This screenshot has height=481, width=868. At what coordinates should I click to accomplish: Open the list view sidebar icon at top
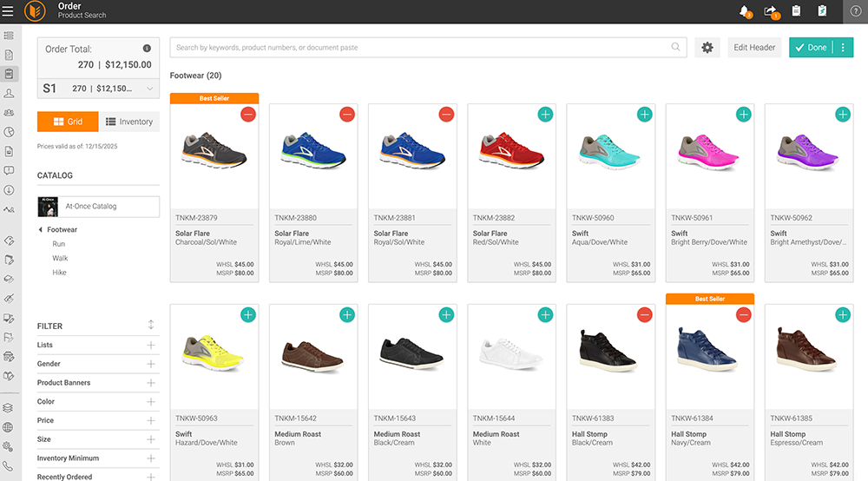click(x=9, y=36)
